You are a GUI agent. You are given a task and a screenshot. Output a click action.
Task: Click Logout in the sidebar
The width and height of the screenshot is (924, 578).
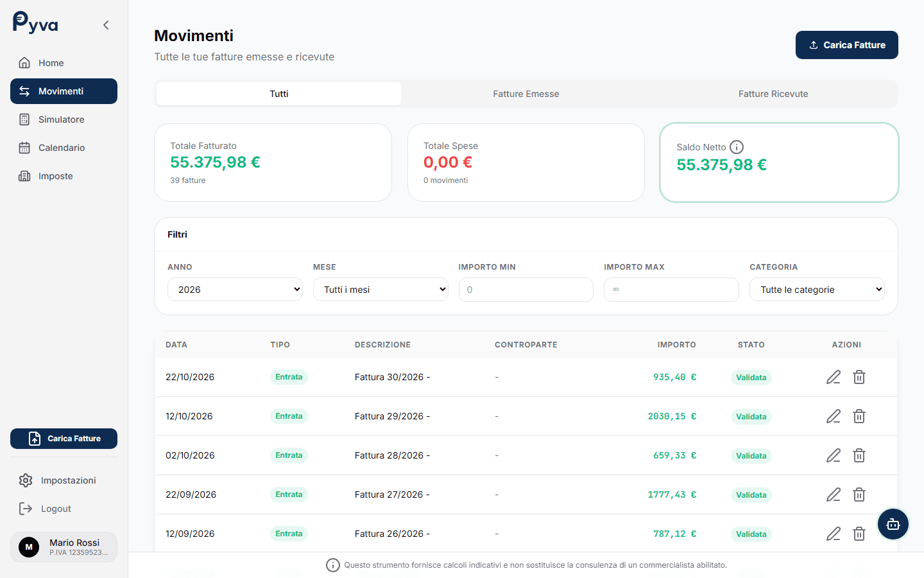56,509
